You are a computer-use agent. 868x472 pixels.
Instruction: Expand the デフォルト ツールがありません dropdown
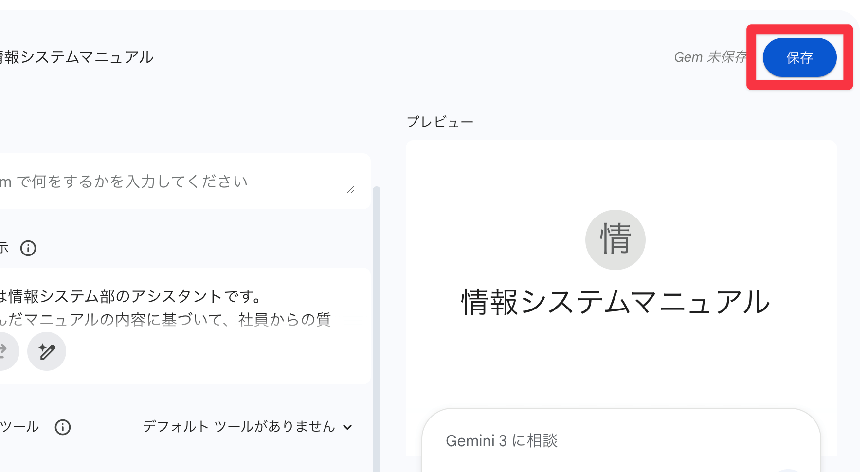coord(238,427)
